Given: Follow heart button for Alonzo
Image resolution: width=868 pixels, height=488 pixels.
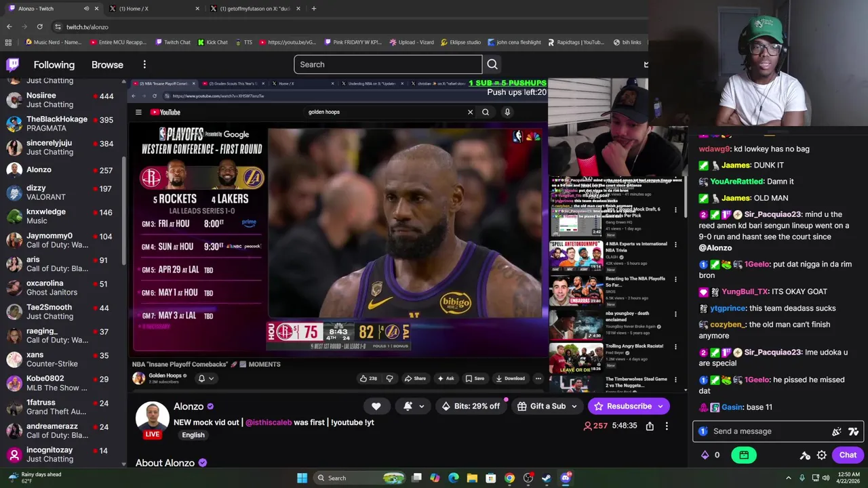Looking at the screenshot, I should point(376,406).
